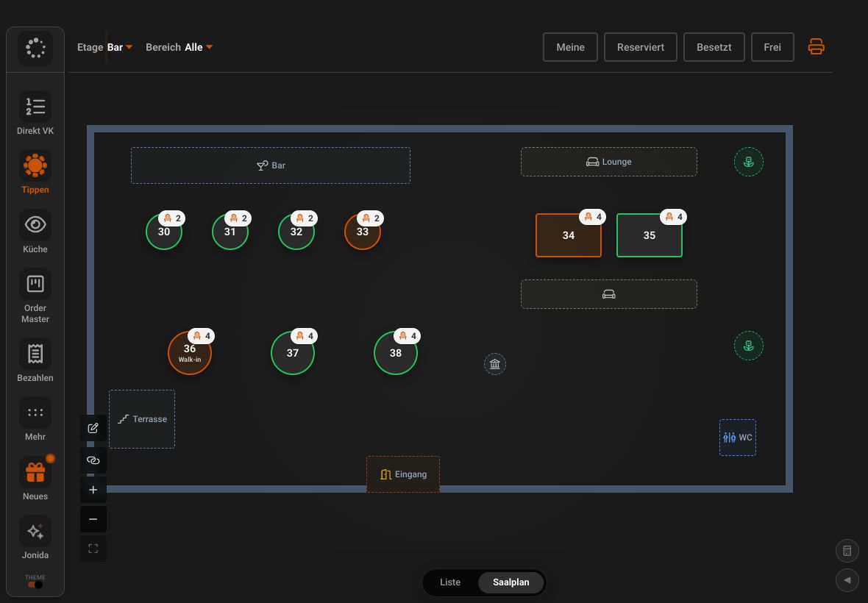Open Direkt VK in the sidebar
868x603 pixels.
tap(35, 114)
